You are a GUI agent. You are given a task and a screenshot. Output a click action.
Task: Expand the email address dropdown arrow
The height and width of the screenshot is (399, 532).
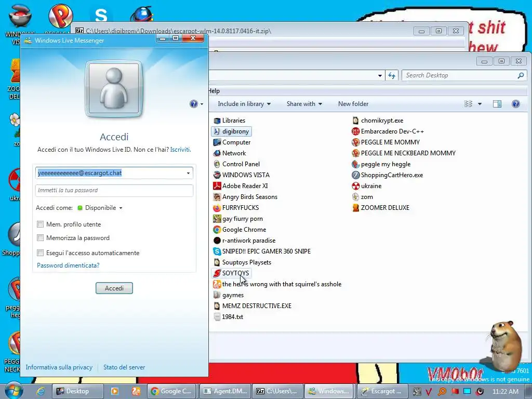click(x=188, y=173)
